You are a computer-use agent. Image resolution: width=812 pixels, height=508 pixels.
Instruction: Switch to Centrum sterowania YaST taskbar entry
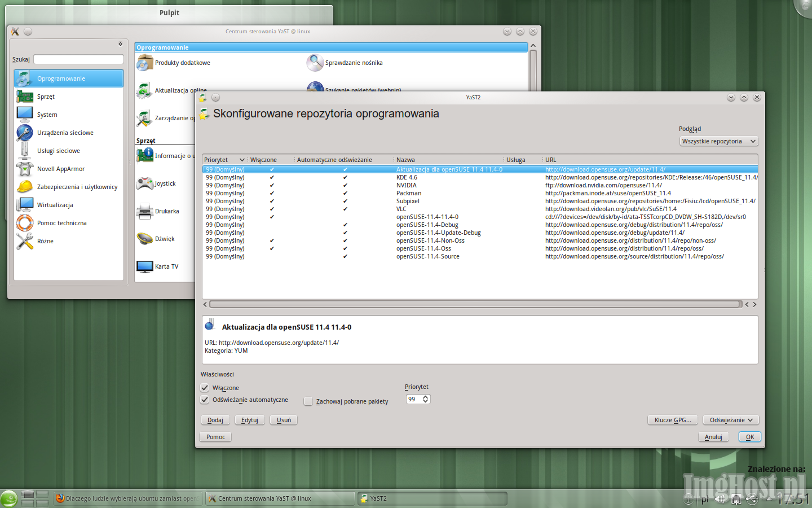280,498
